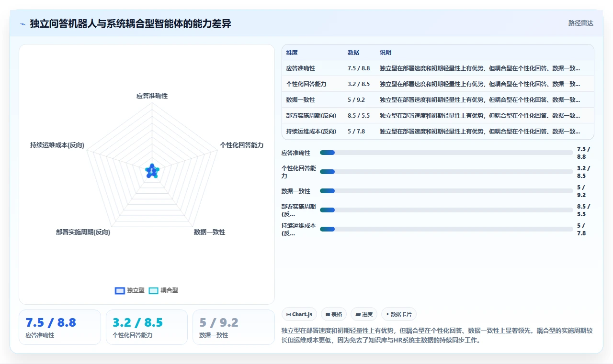Image resolution: width=613 pixels, height=364 pixels.
Task: Click the 数据一致性 progress bar
Action: pos(446,191)
